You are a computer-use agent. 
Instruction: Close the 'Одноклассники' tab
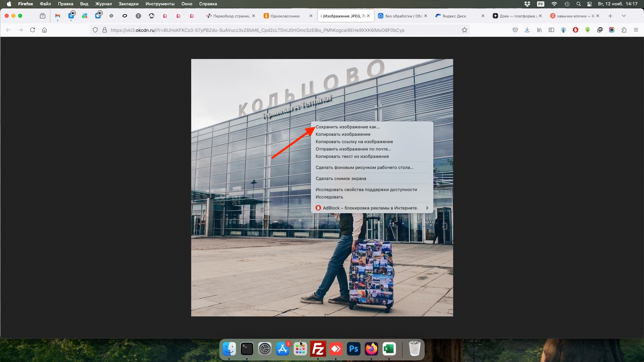[311, 16]
